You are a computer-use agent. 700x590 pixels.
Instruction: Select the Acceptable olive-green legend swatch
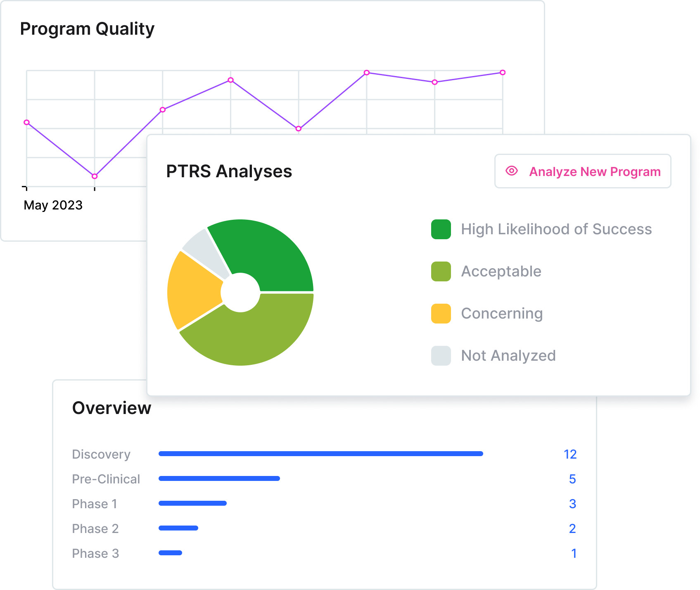(441, 271)
